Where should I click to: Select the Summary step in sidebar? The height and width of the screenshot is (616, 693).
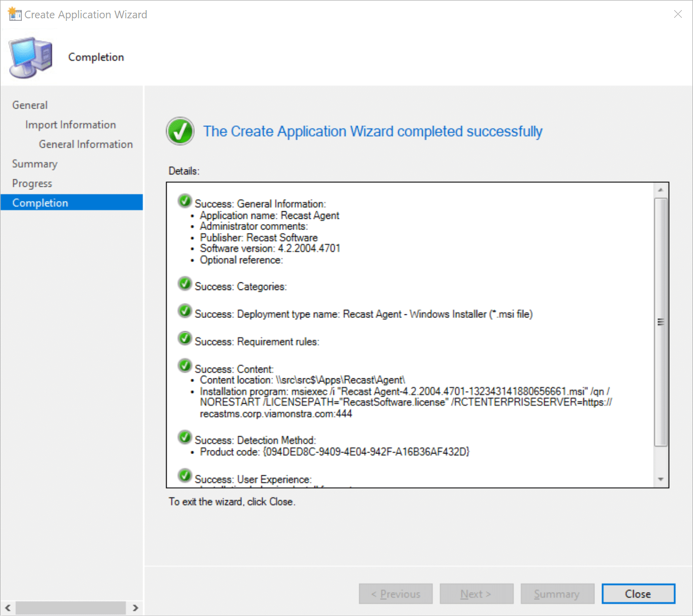(35, 164)
